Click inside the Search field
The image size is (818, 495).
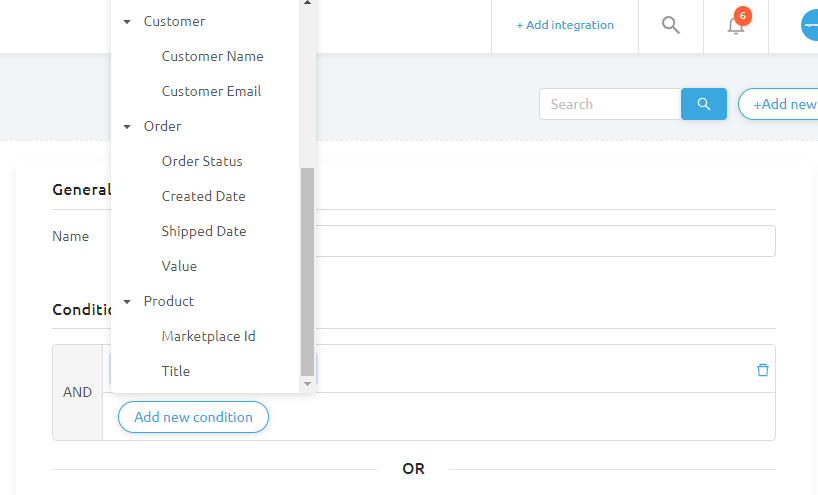click(609, 104)
